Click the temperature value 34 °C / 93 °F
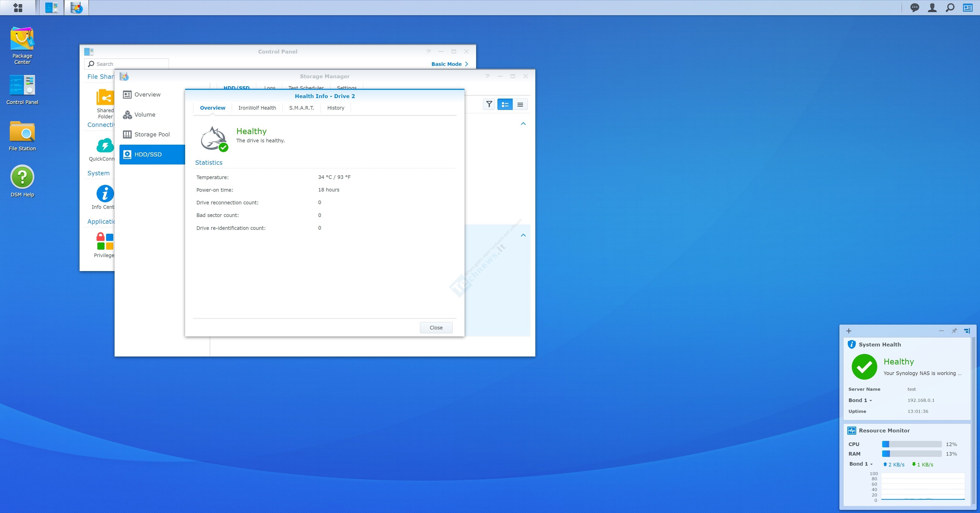This screenshot has width=980, height=513. tap(334, 177)
